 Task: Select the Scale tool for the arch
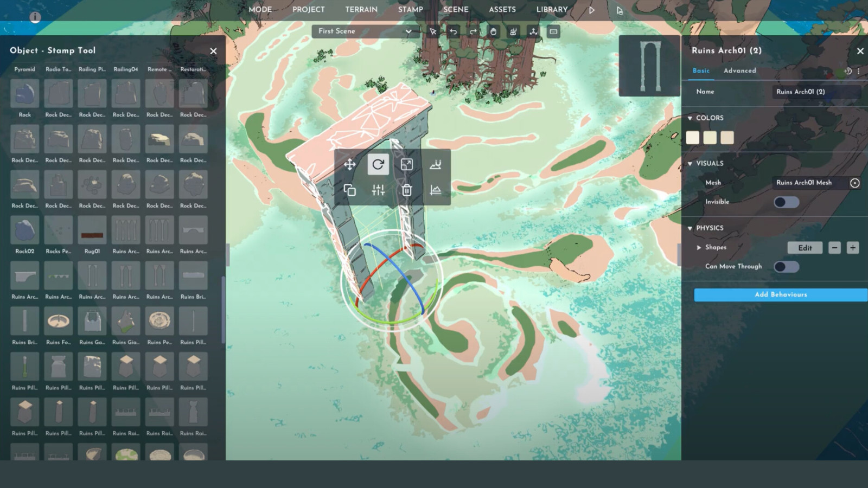click(406, 164)
